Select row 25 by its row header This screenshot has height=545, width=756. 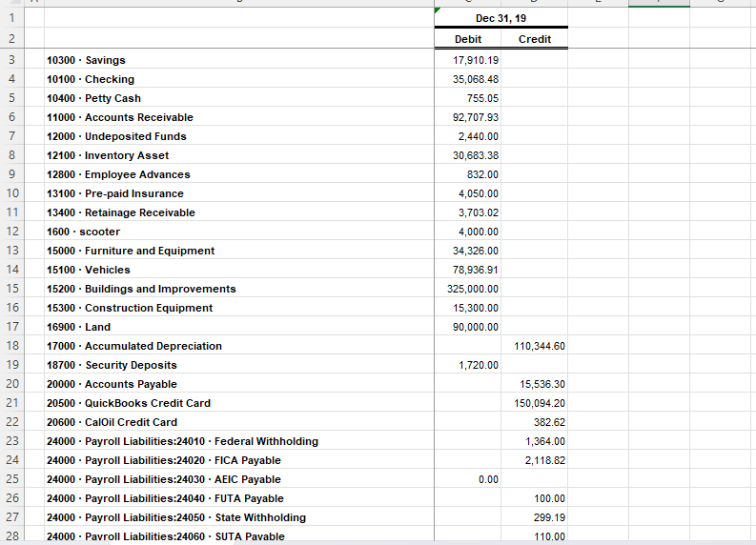(x=11, y=478)
